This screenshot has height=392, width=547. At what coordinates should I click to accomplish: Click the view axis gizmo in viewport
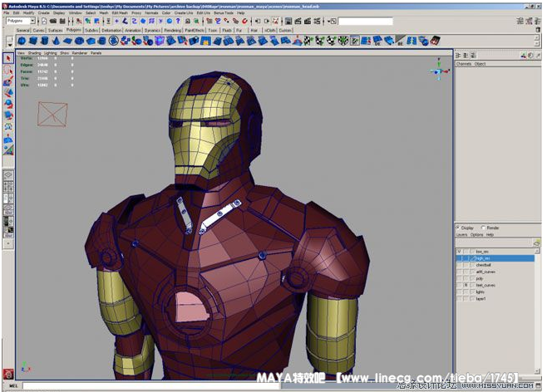[440, 69]
